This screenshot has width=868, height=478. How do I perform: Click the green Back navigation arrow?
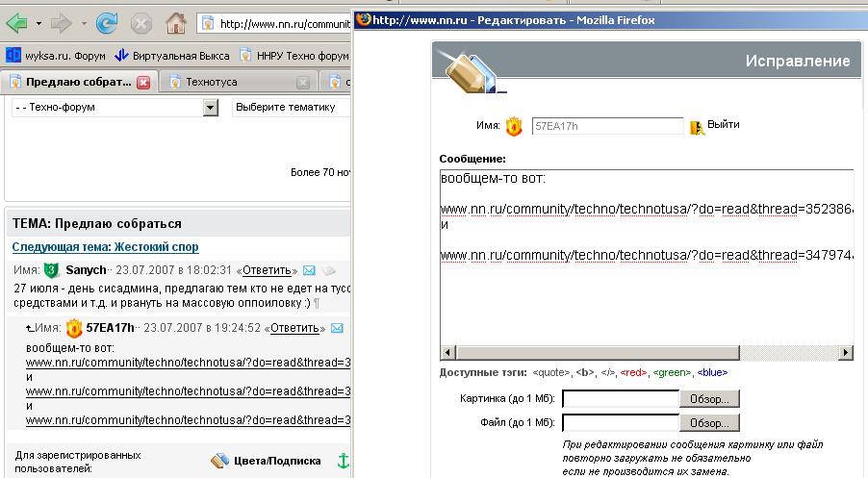[16, 22]
